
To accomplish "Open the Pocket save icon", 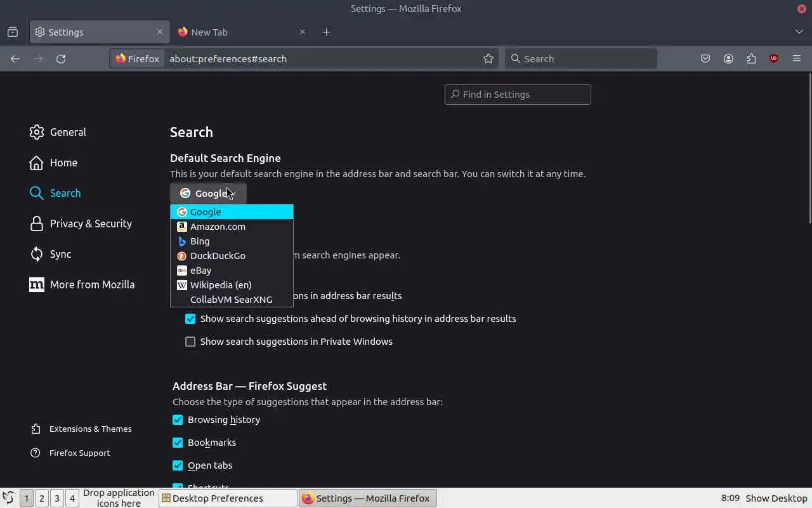I will (x=705, y=58).
